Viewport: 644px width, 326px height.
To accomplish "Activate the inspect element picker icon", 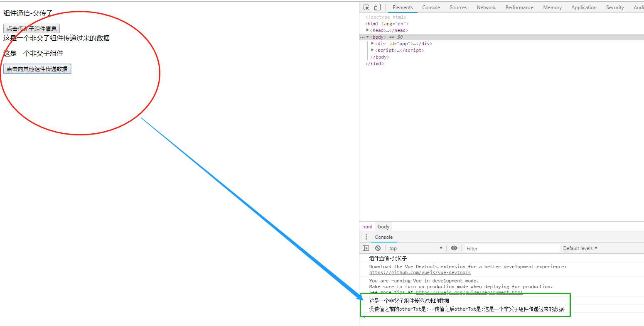I will [366, 7].
